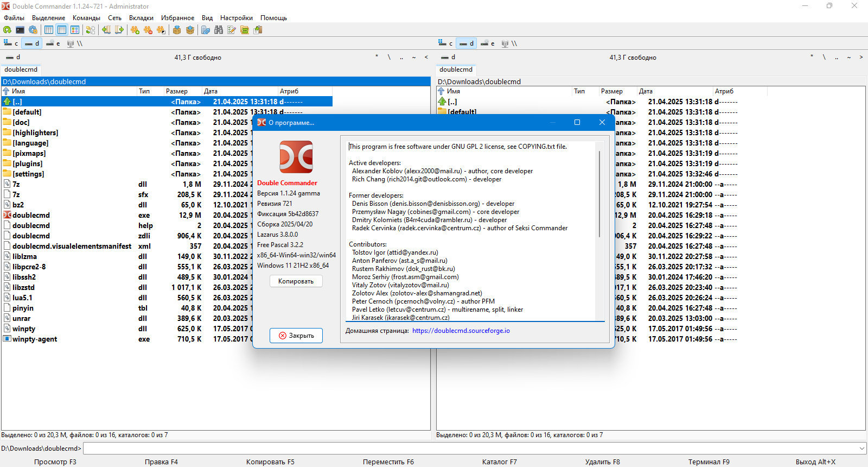Select drive d in right drive bar
The height and width of the screenshot is (467, 868).
(x=467, y=43)
